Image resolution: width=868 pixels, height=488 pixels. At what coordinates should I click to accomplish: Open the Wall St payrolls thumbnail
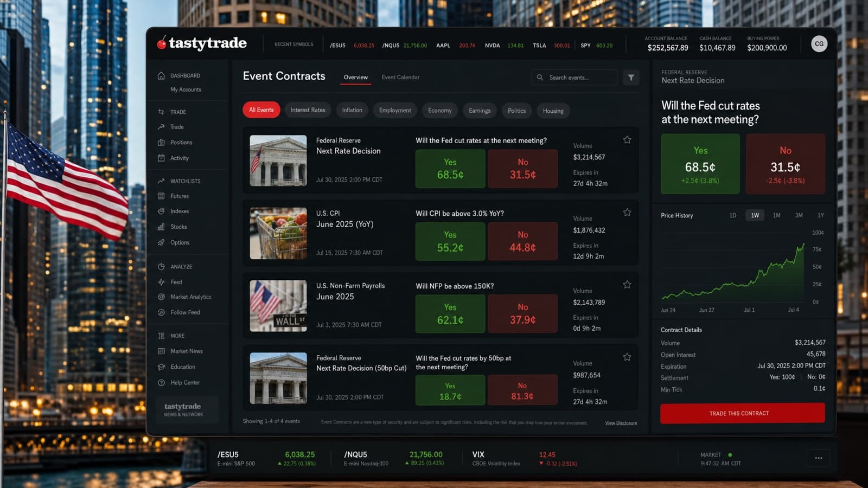tap(278, 306)
